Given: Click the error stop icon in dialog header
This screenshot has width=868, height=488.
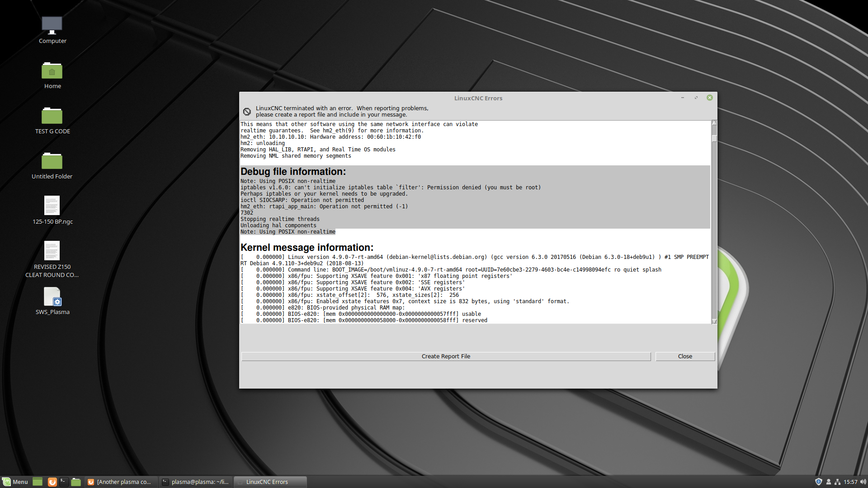Looking at the screenshot, I should tap(247, 112).
